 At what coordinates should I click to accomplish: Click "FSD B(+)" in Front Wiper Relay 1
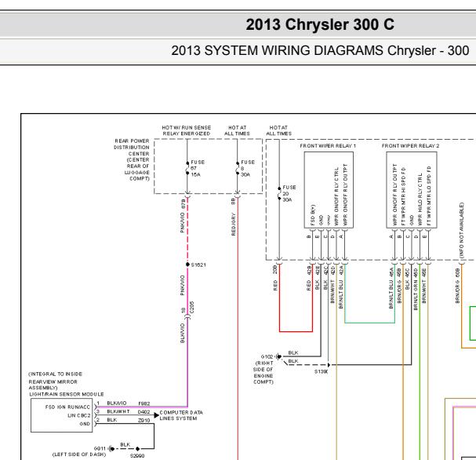point(313,215)
